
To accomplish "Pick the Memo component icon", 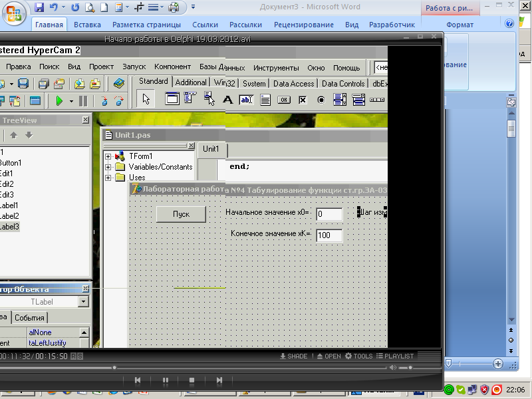I will [265, 100].
